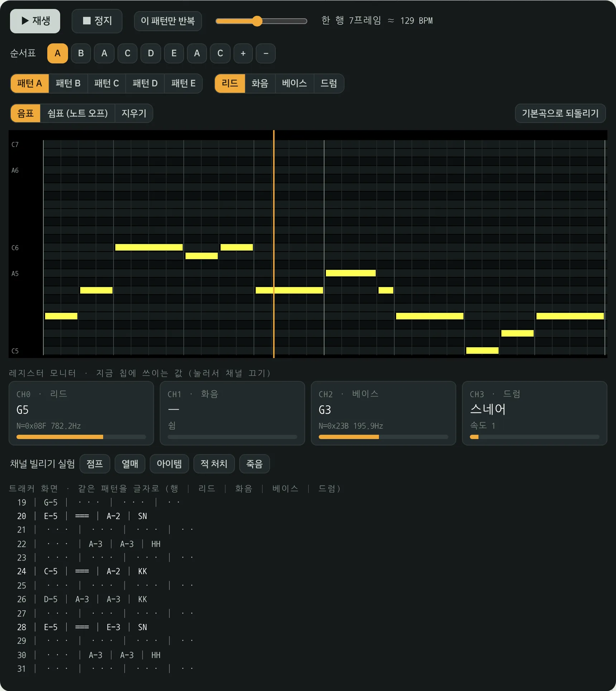Screen dimensions: 616x691
Task: Click the yellow note on the A5 row
Action: [x=351, y=273]
